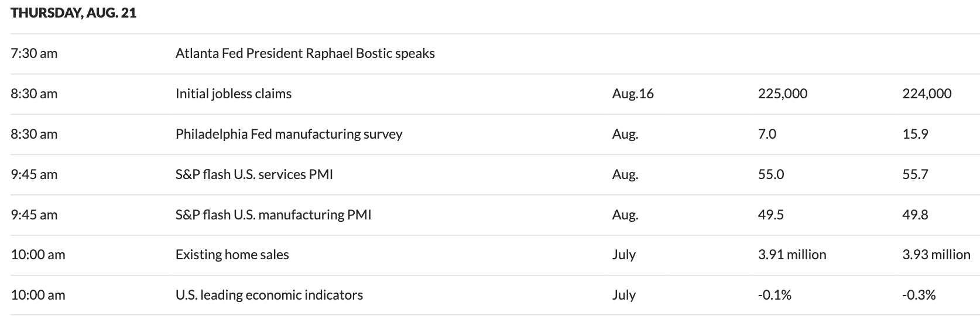Click Existing home sales report
Image resolution: width=980 pixels, height=316 pixels.
(232, 255)
